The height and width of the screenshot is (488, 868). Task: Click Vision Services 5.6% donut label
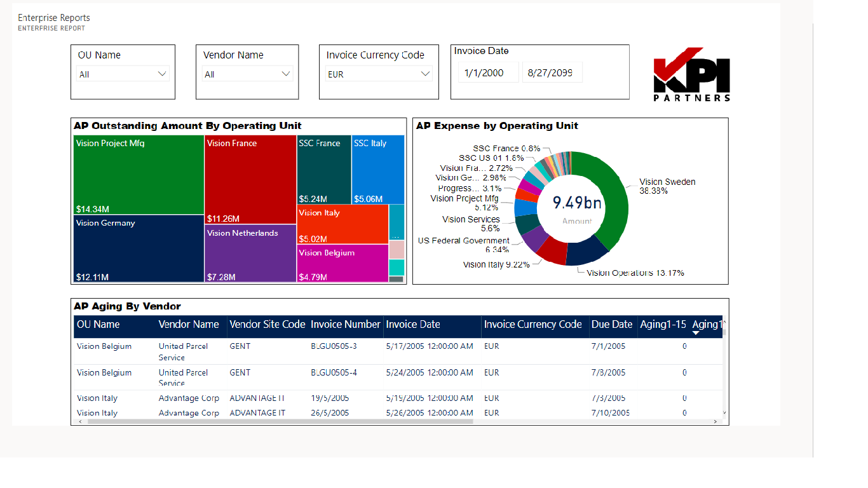click(x=471, y=224)
